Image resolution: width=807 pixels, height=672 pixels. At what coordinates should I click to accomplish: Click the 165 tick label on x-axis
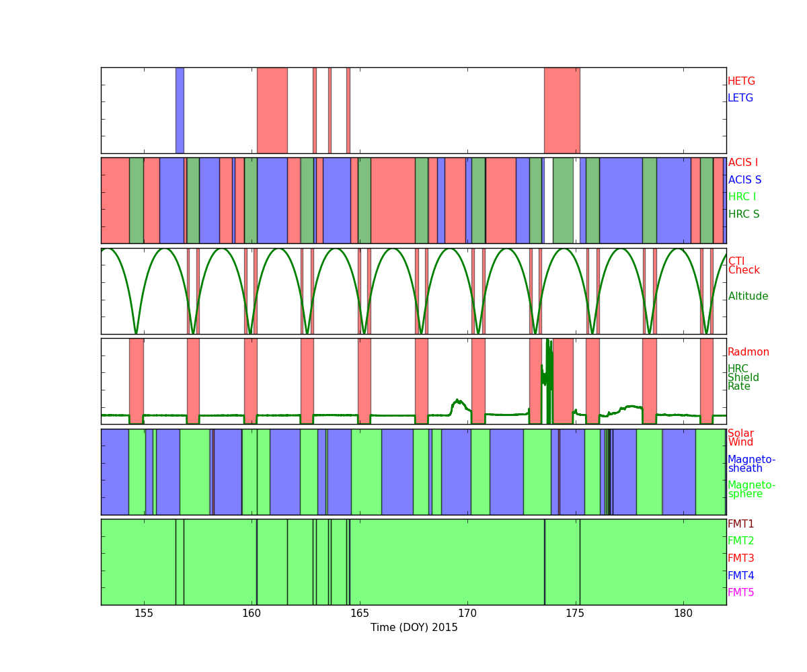360,614
